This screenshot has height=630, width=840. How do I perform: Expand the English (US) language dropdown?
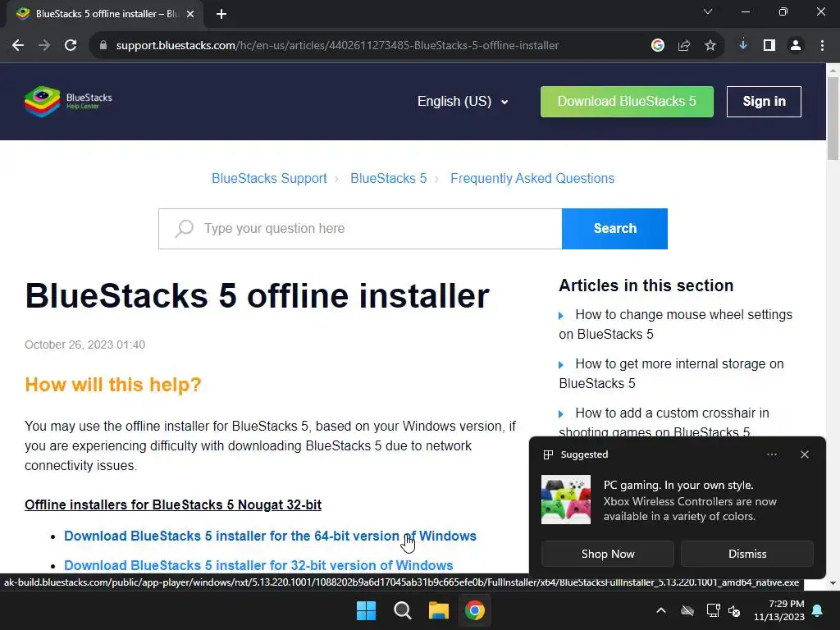tap(463, 101)
